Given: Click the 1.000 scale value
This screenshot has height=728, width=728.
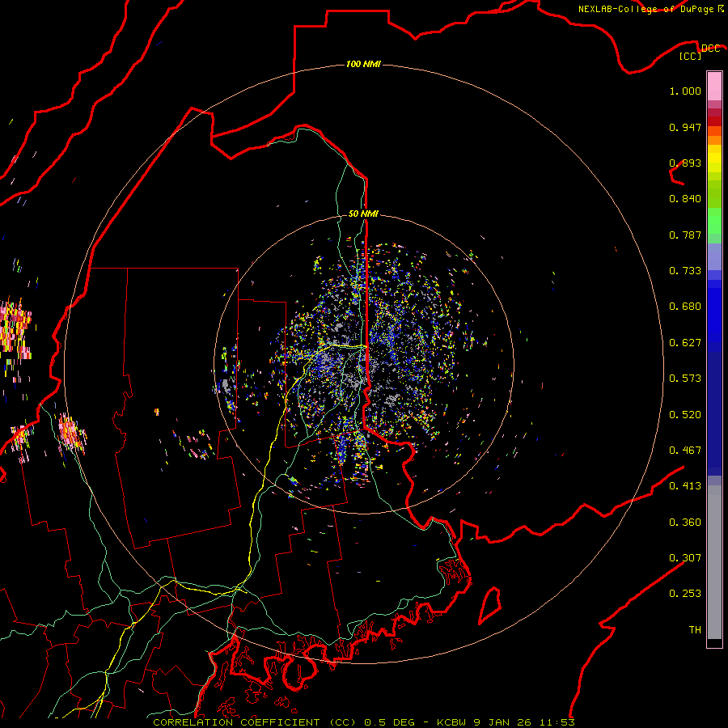Looking at the screenshot, I should pyautogui.click(x=685, y=91).
